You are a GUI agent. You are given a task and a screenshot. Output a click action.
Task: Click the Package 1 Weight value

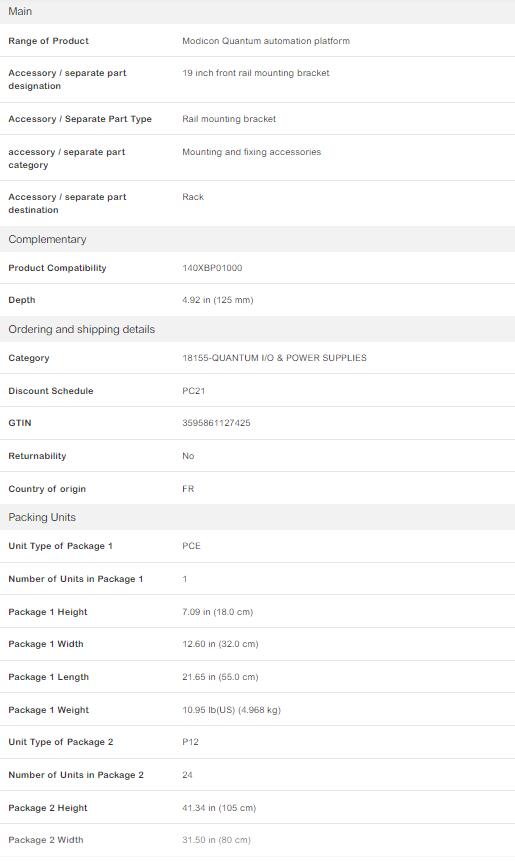coord(231,710)
